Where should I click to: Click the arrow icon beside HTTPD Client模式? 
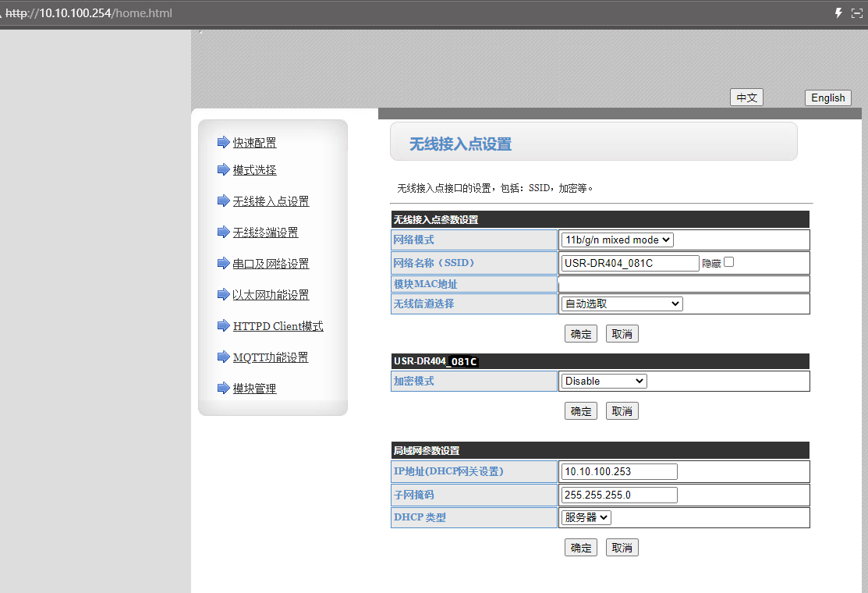click(x=223, y=325)
